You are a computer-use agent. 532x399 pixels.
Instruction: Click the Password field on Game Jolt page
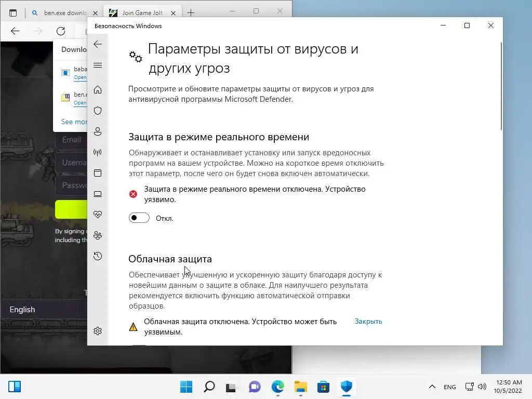pyautogui.click(x=71, y=185)
